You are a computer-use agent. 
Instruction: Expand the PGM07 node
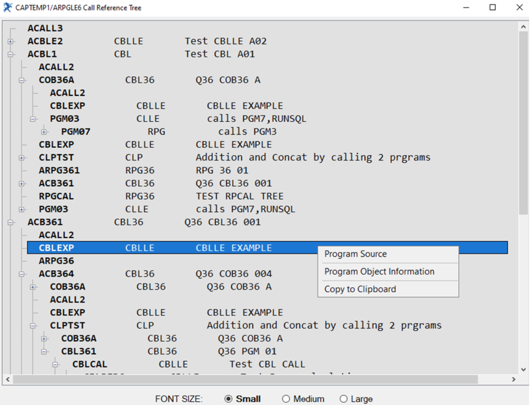tap(44, 132)
